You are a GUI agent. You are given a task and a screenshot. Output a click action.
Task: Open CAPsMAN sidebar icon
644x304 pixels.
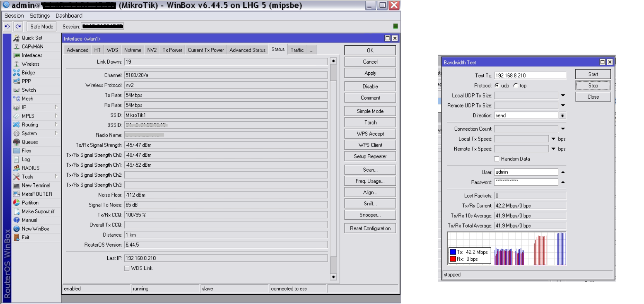click(x=16, y=47)
